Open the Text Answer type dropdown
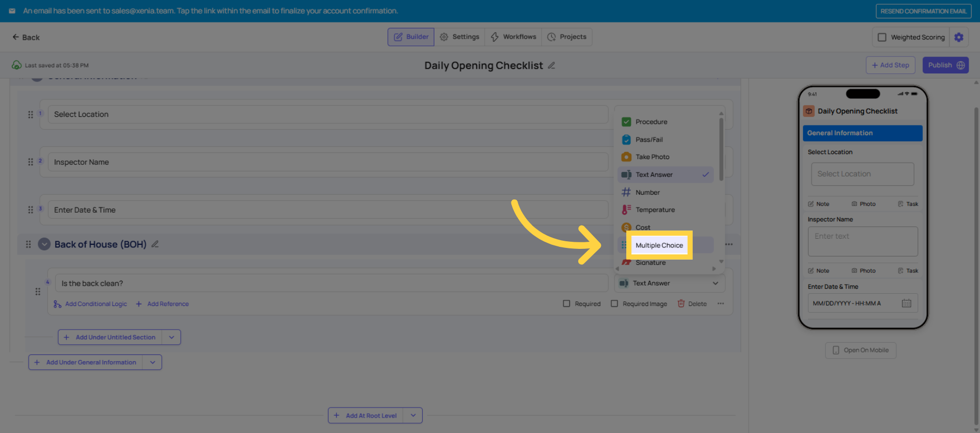 [x=670, y=284]
